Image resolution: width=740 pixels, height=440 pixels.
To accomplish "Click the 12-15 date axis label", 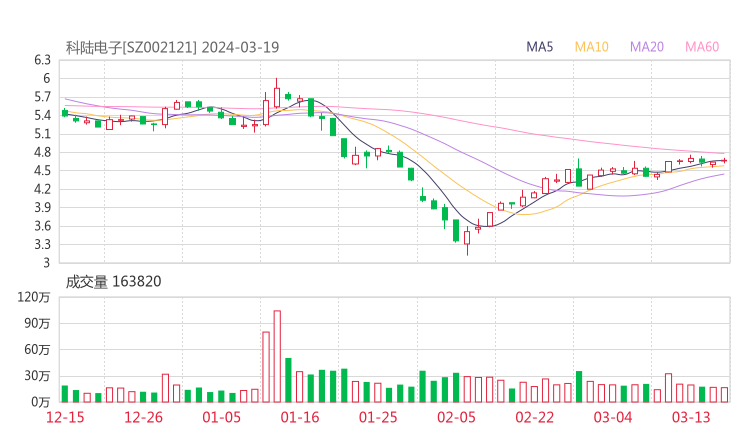I will pyautogui.click(x=65, y=417).
